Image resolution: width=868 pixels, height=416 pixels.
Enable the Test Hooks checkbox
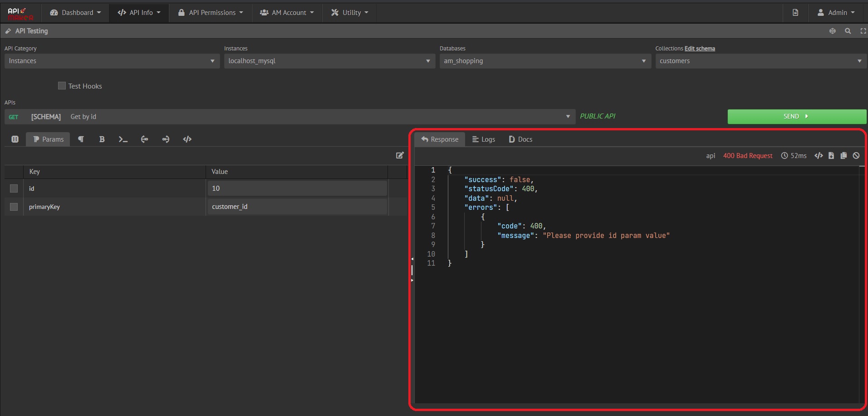(62, 86)
